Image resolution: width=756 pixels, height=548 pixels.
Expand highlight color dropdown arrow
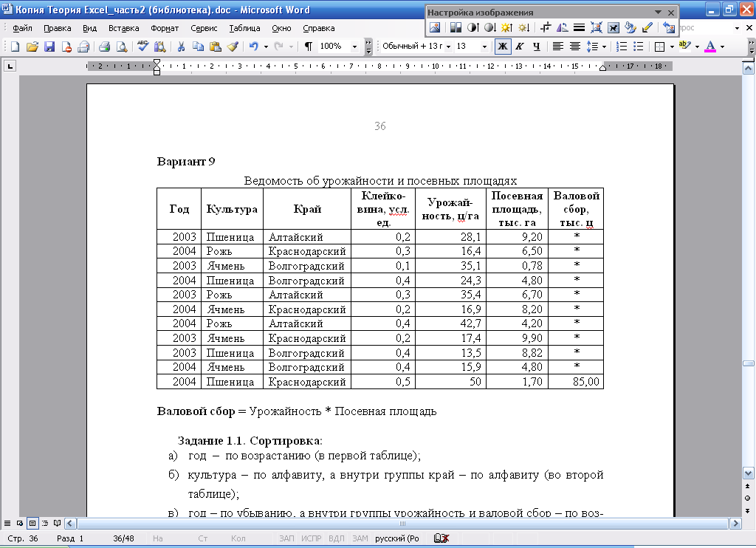(697, 47)
